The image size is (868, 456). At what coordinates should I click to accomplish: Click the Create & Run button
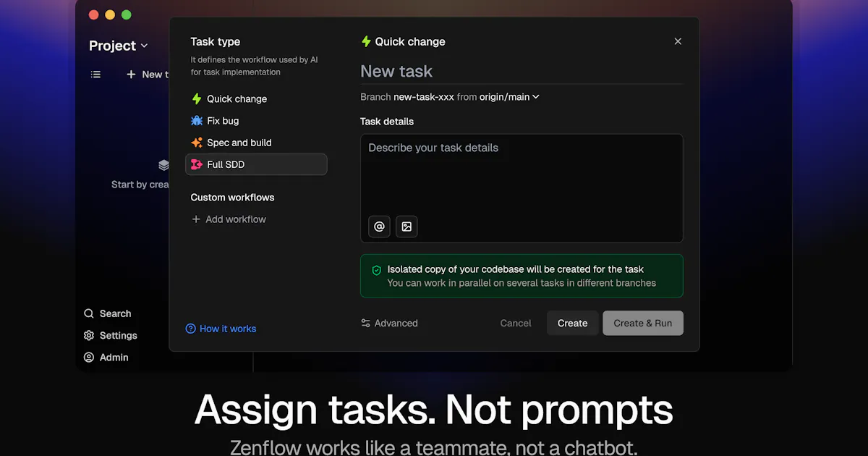click(643, 324)
